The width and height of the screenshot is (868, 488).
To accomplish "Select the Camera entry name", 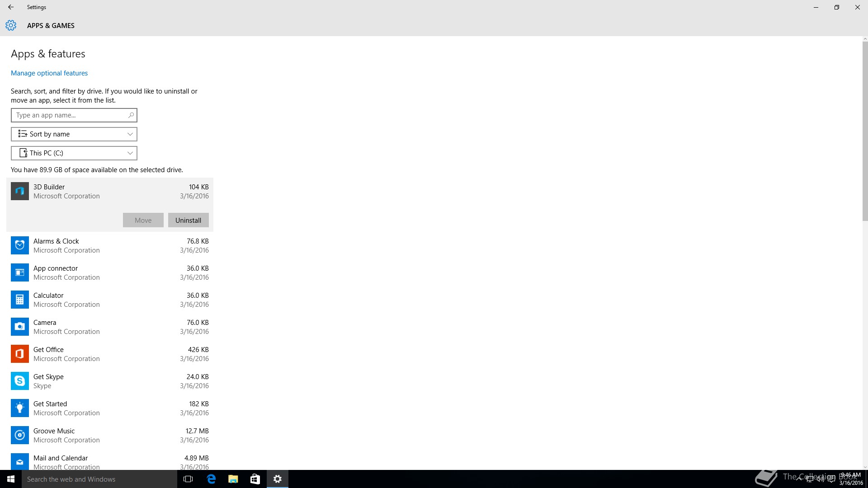I will coord(45,323).
